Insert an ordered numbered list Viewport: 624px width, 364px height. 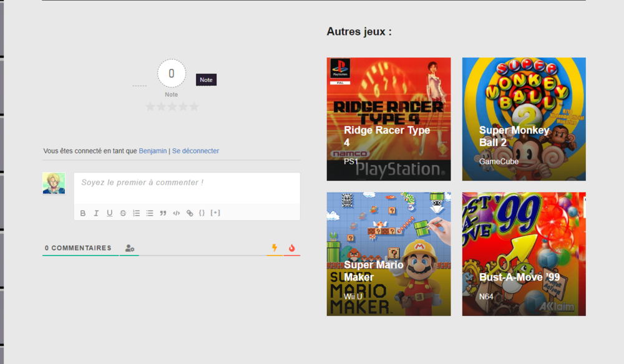tap(137, 213)
